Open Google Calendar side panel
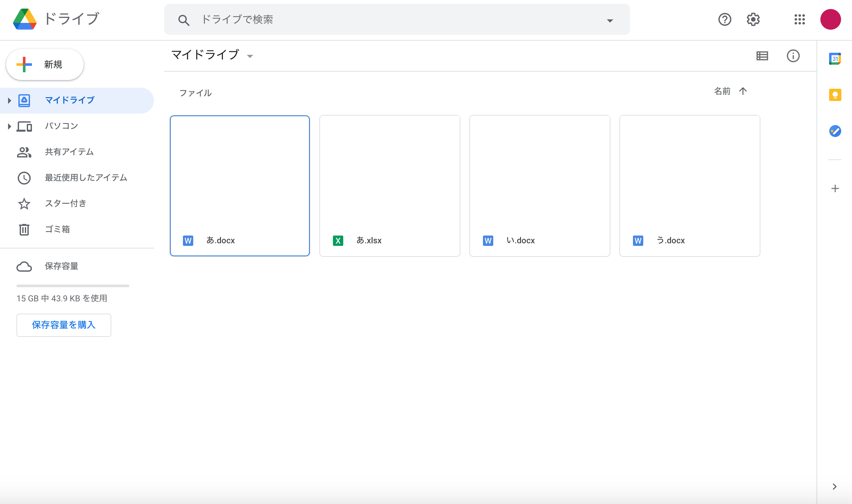 [x=835, y=59]
